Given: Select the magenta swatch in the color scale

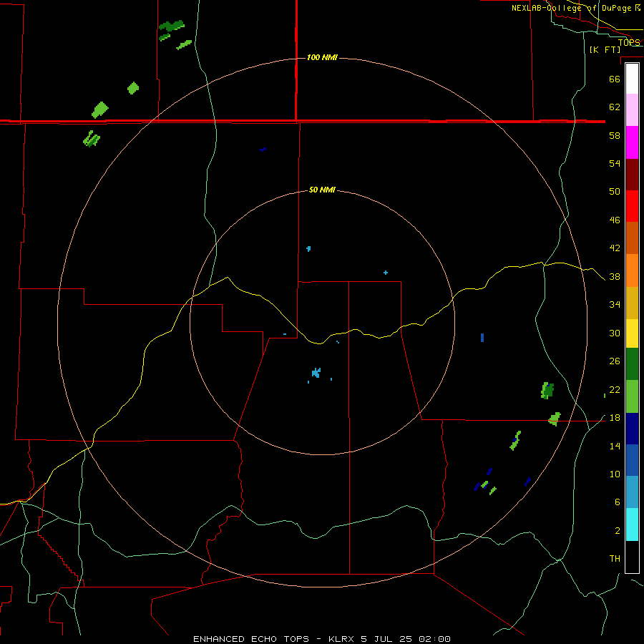Looking at the screenshot, I should 632,142.
